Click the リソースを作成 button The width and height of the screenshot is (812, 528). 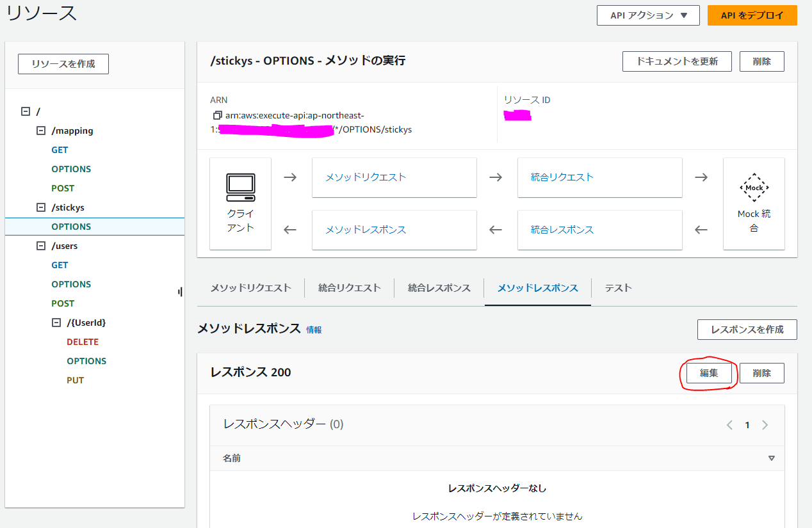tap(63, 63)
